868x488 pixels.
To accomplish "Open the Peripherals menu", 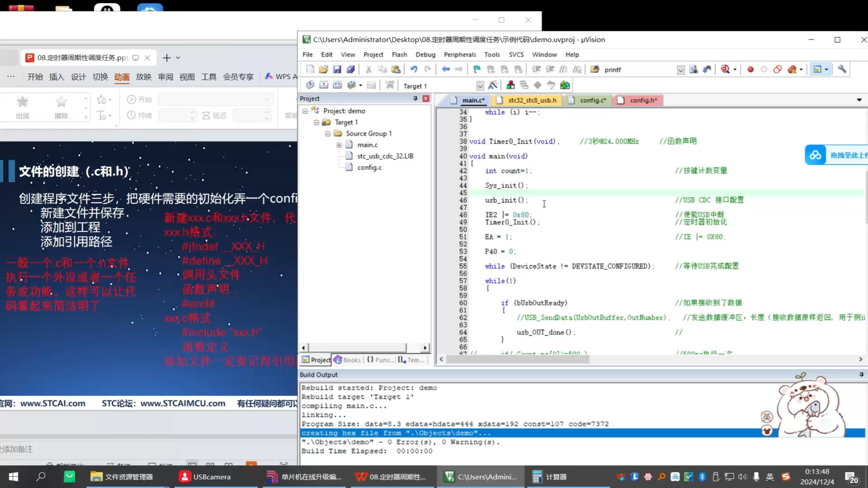I will (460, 55).
